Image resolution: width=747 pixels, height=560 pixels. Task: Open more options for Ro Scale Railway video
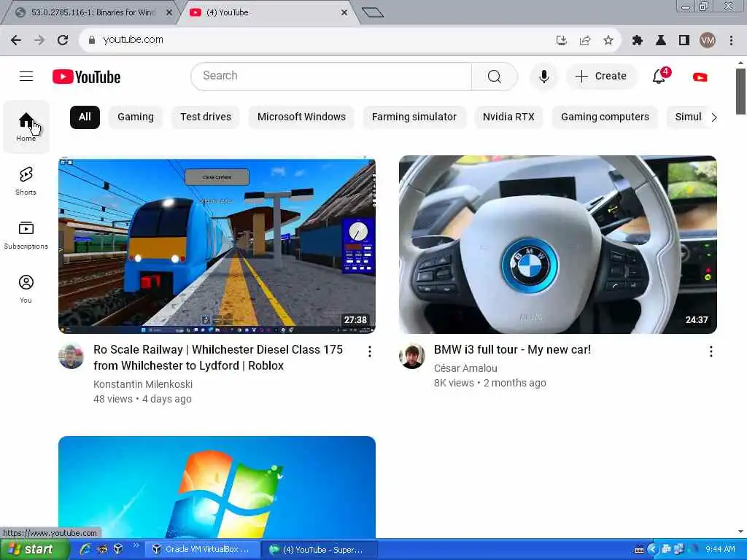point(370,351)
